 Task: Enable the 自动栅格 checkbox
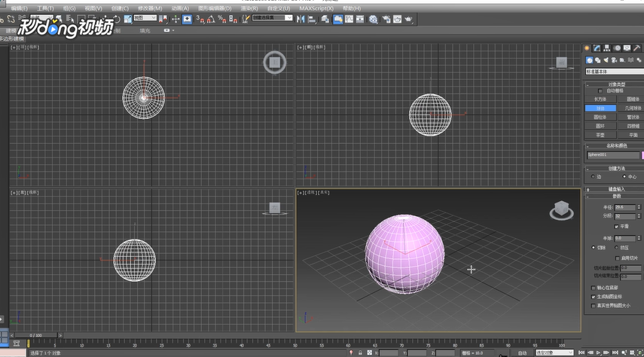(600, 91)
